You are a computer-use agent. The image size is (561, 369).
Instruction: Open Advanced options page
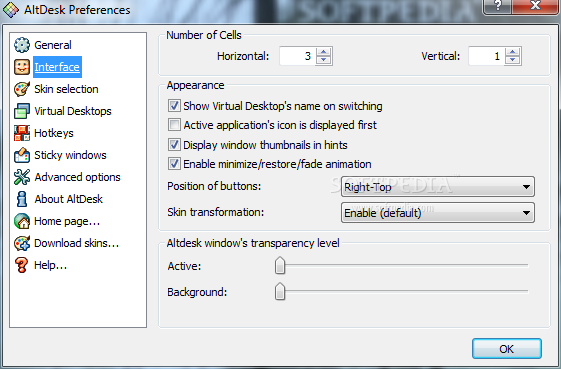(77, 177)
